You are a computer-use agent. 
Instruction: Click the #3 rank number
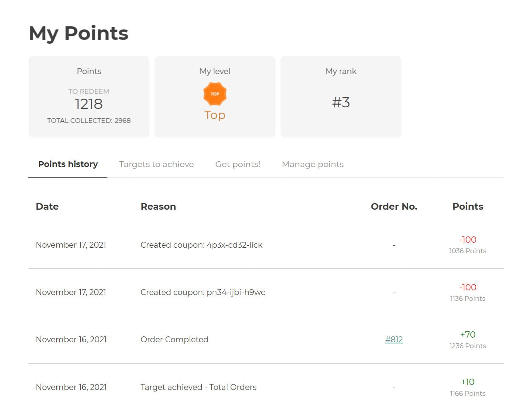point(341,103)
